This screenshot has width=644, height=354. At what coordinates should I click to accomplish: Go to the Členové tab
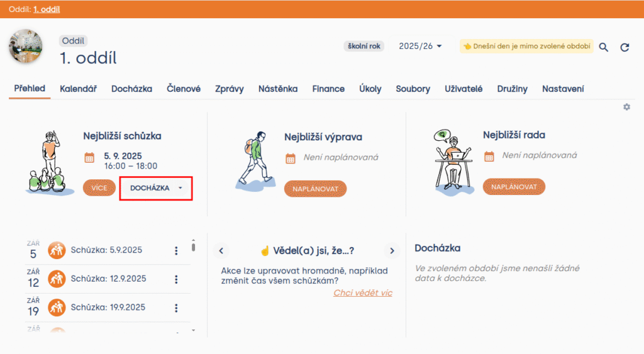tap(184, 89)
